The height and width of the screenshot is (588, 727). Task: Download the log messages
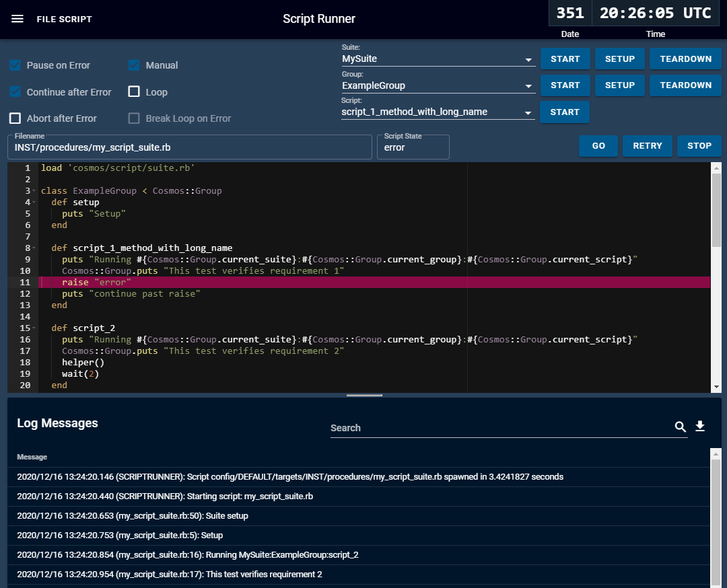pos(700,427)
